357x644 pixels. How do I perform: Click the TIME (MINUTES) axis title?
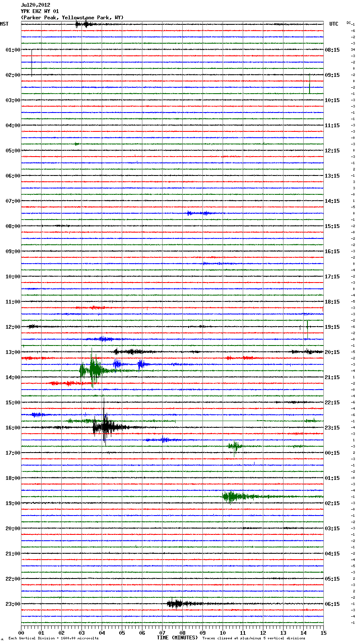point(177,638)
